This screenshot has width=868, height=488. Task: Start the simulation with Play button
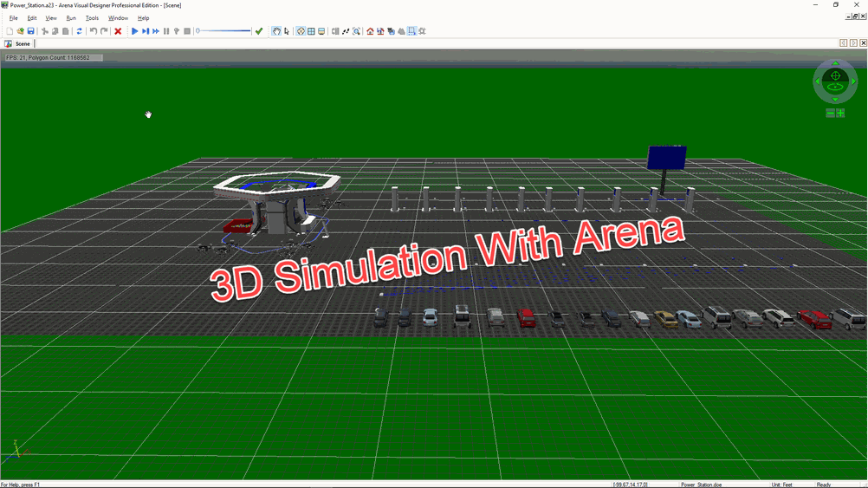134,31
